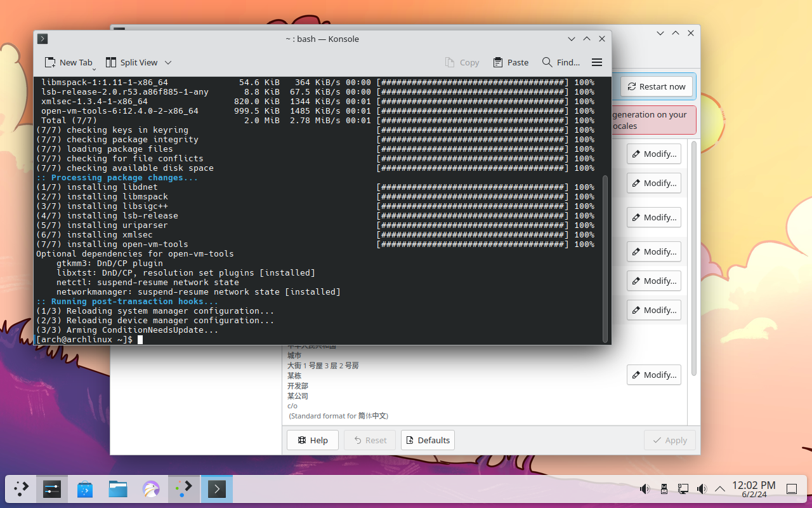Click the network icon in system tray
The width and height of the screenshot is (812, 508).
pos(683,489)
